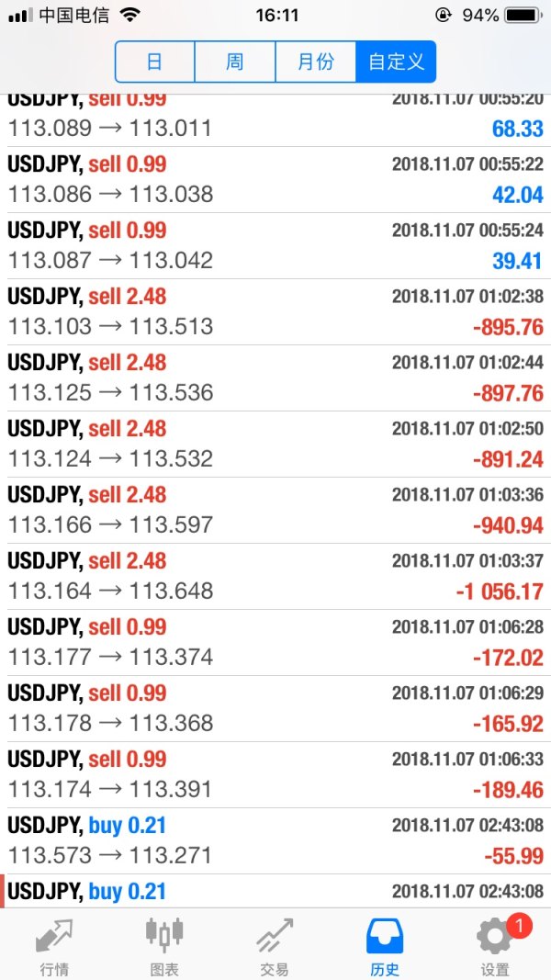Viewport: 551px width, 980px height.
Task: Tap the sell 0.99 trade with profit 42.04
Action: pos(275,180)
